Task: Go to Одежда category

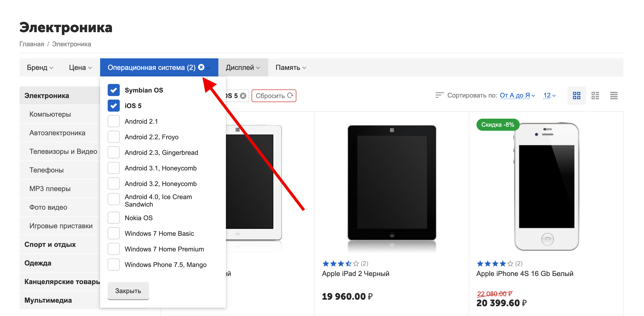Action: point(60,263)
